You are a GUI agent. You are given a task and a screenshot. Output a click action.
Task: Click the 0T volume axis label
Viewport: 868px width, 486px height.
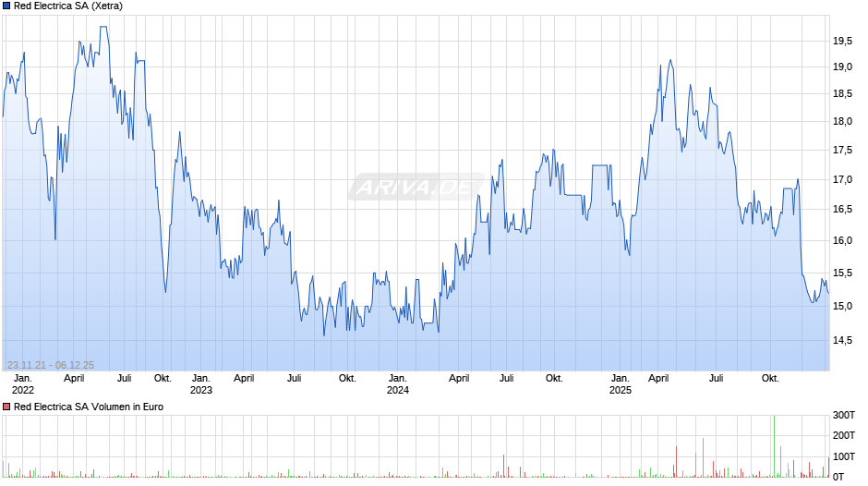click(x=838, y=477)
